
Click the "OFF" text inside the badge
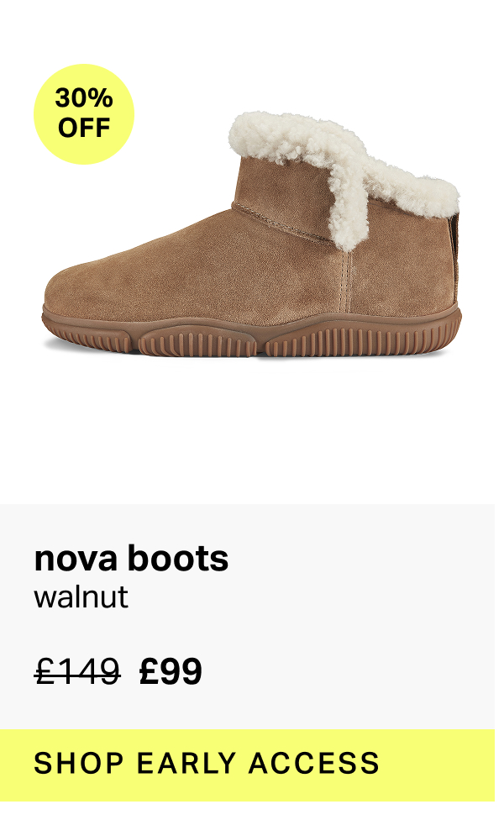coord(84,128)
